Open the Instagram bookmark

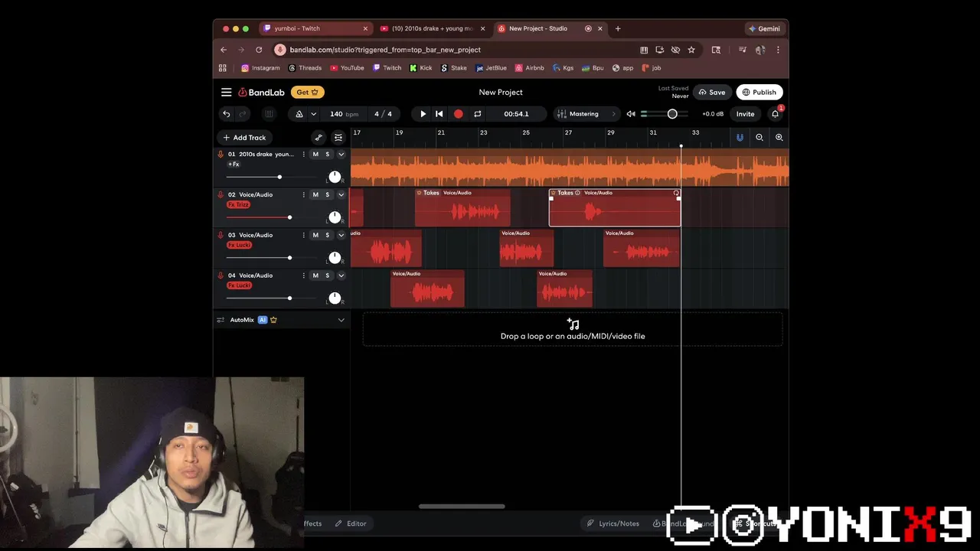click(260, 68)
